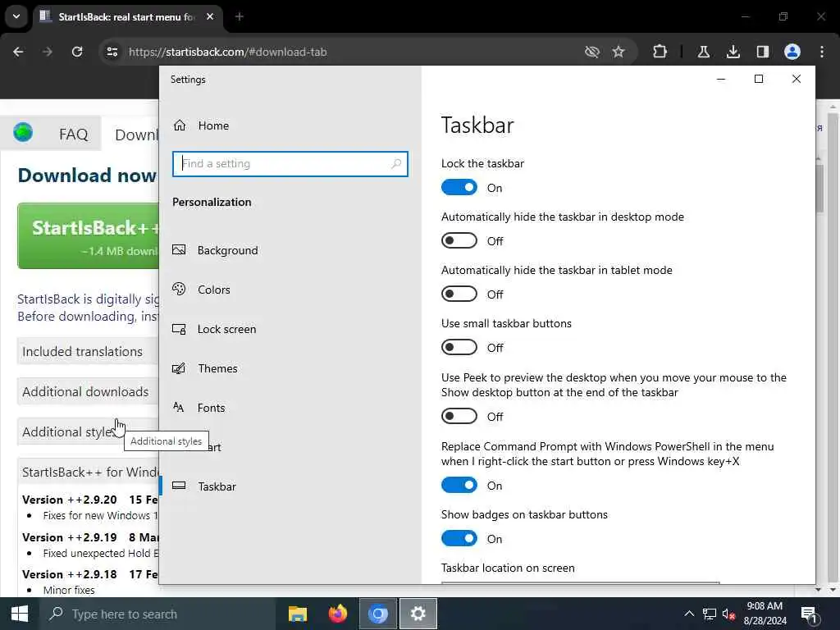Expand Additional downloads section
The height and width of the screenshot is (630, 840).
click(x=89, y=391)
